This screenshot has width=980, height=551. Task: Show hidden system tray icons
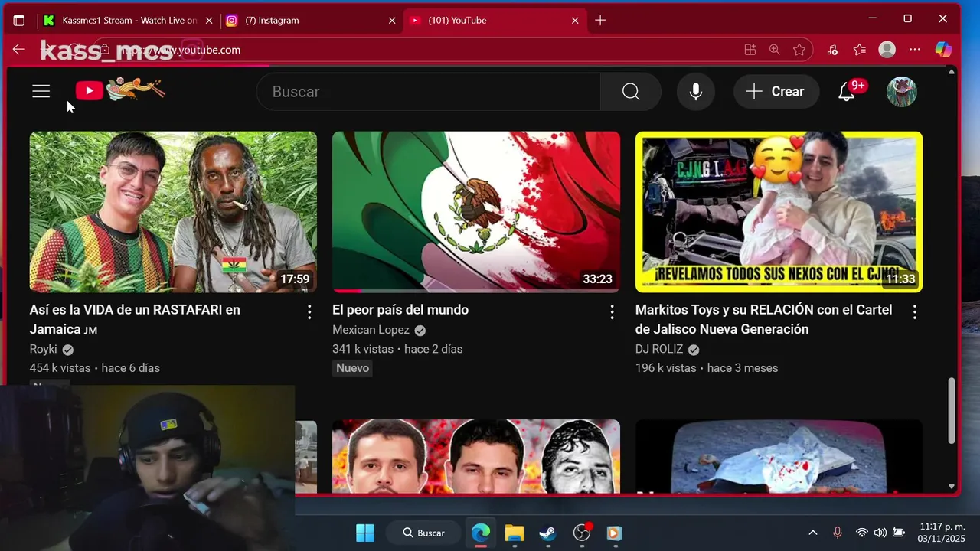click(x=813, y=533)
